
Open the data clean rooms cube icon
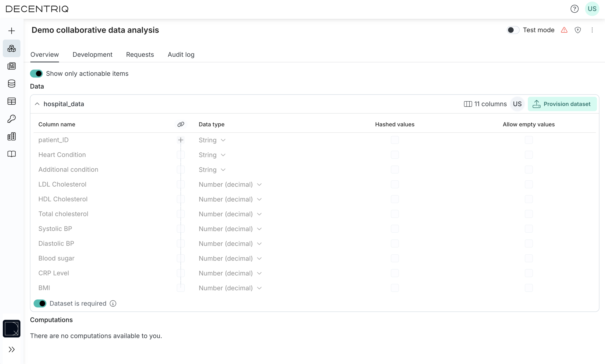click(11, 48)
